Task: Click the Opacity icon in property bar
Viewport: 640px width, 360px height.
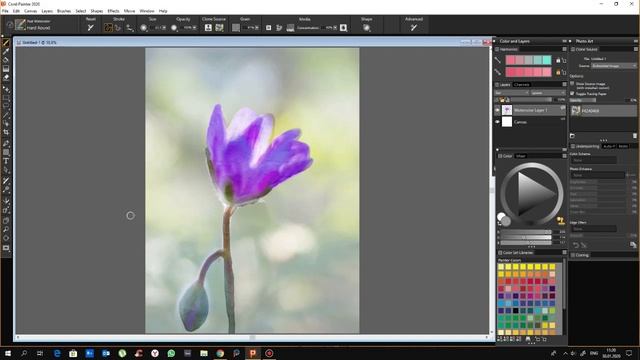Action: coord(174,28)
